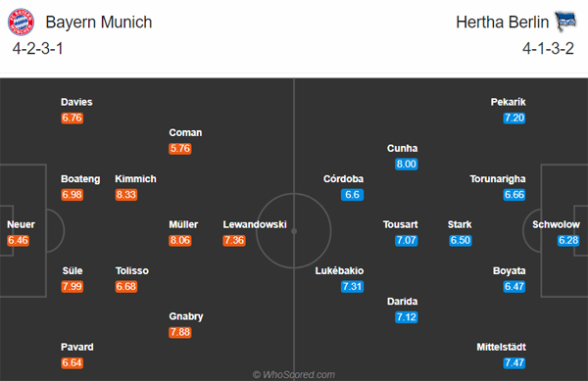
Task: Click Pekarík's 7.20 rating badge
Action: pos(514,118)
